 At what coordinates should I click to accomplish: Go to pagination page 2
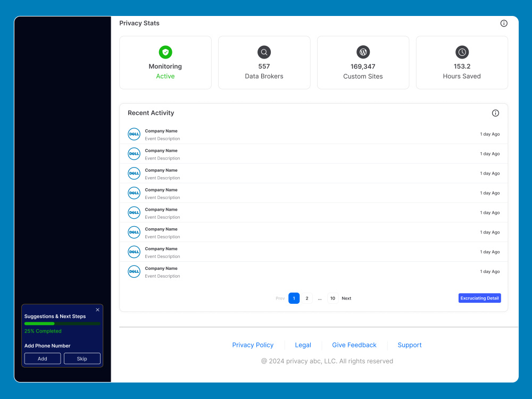tap(307, 298)
